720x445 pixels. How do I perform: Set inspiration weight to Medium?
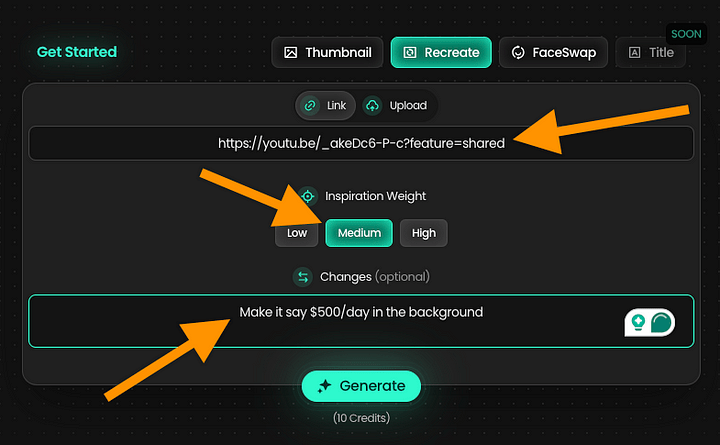[x=359, y=233]
